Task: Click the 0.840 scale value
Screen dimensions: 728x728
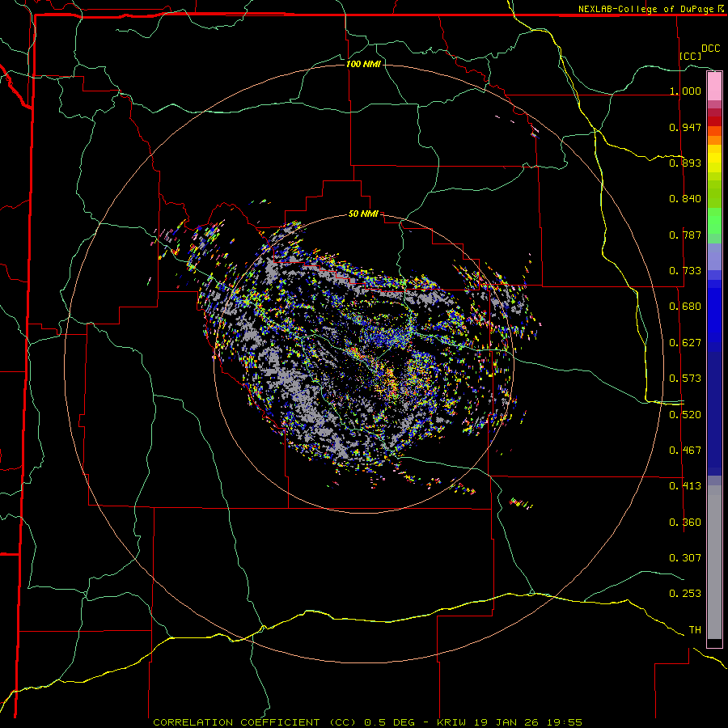Action: [x=685, y=199]
